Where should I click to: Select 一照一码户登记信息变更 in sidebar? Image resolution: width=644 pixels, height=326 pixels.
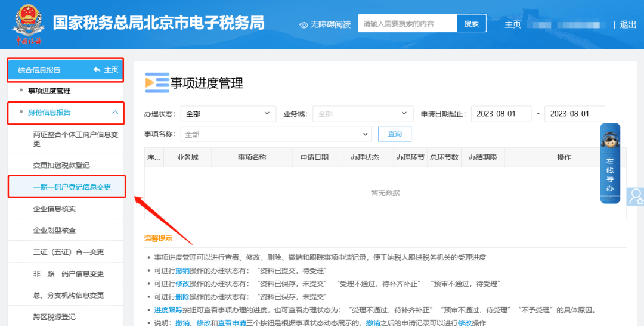coord(72,187)
